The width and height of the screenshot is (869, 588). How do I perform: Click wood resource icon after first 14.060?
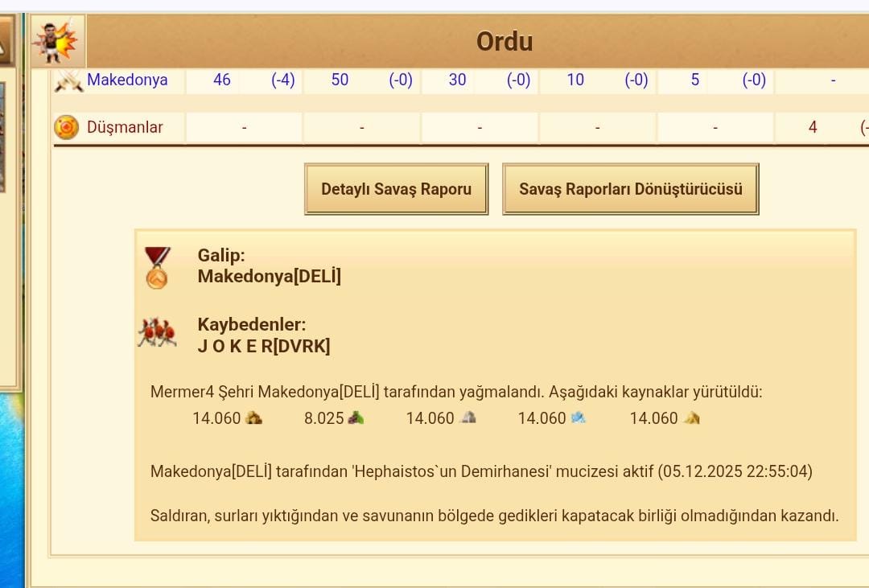point(253,417)
